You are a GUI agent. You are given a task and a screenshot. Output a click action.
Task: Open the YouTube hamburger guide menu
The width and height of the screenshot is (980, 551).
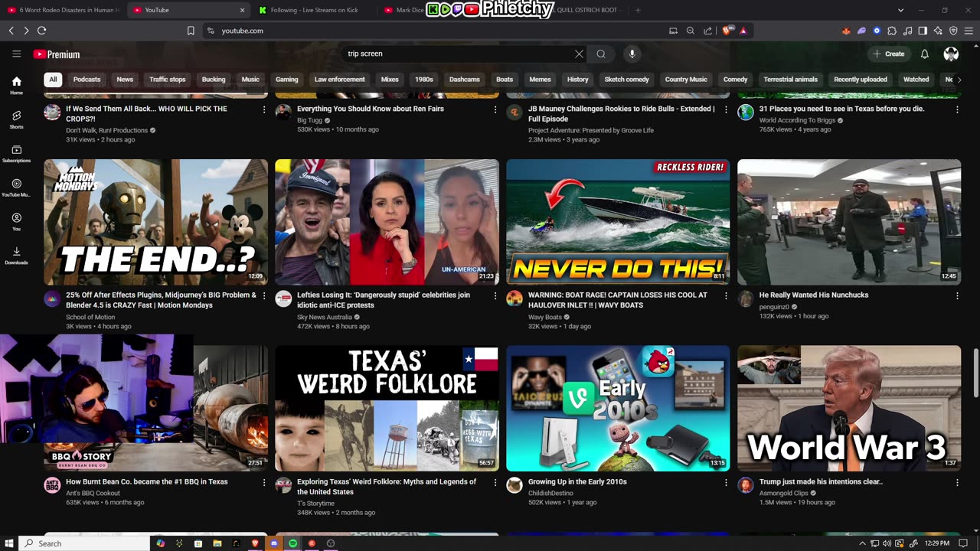[x=16, y=54]
